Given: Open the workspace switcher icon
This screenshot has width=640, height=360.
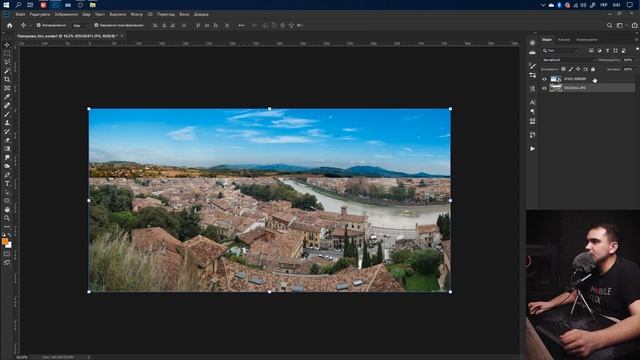Looking at the screenshot, I should (x=620, y=25).
